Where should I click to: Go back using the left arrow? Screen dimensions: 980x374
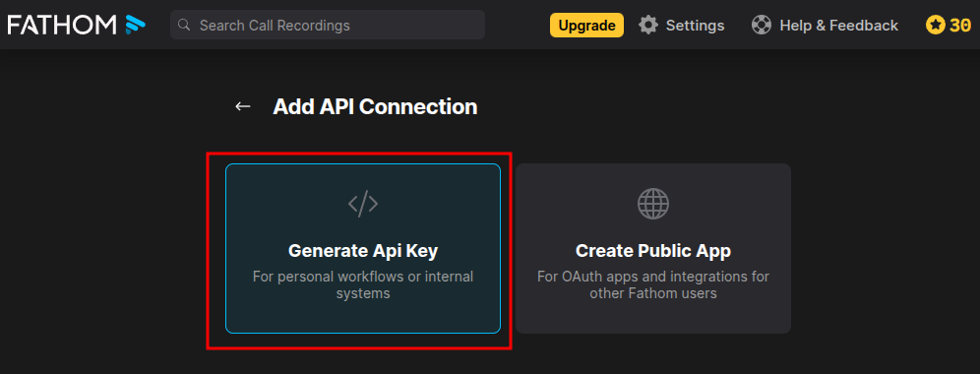pyautogui.click(x=242, y=107)
